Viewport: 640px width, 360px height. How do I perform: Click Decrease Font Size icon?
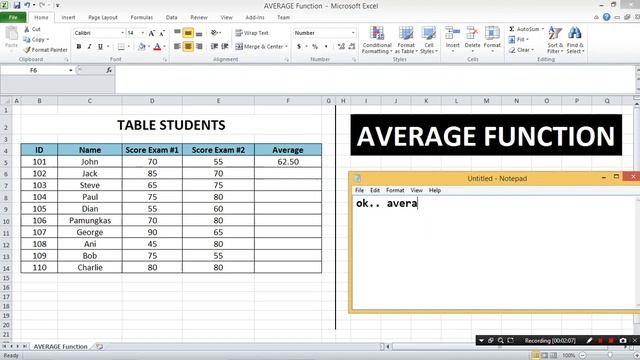click(162, 33)
